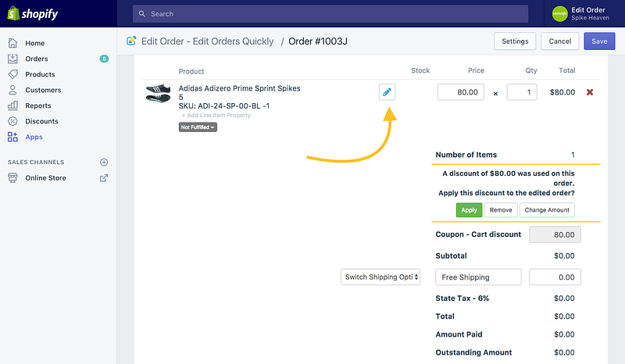This screenshot has height=364, width=625.
Task: Go to Products in sidebar
Action: coord(40,74)
